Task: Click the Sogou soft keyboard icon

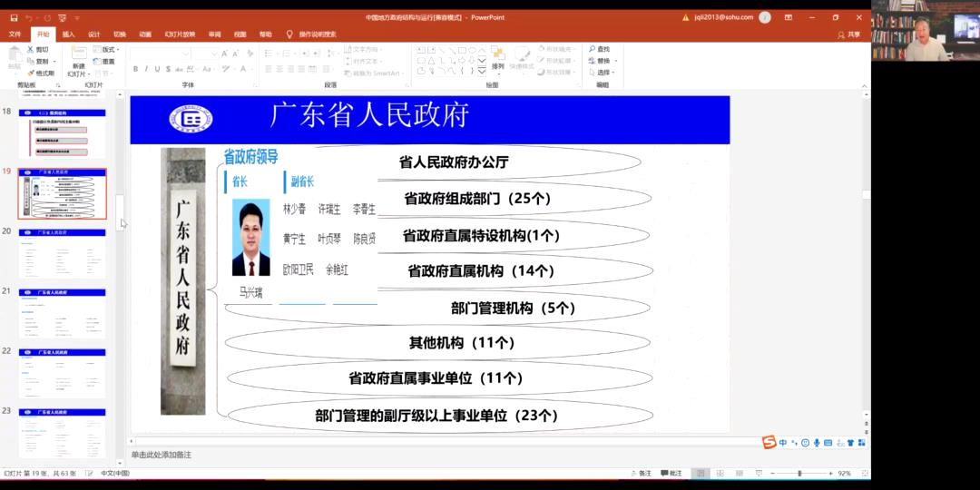Action: click(828, 443)
